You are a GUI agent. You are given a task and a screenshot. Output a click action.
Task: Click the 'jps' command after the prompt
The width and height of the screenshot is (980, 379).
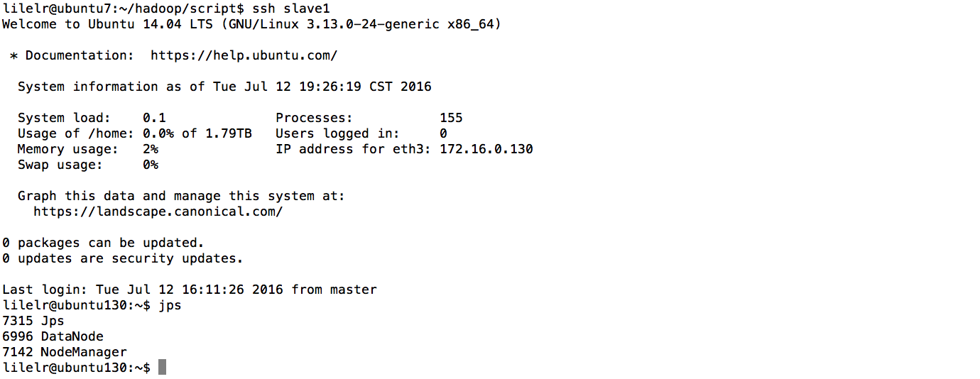coord(170,305)
